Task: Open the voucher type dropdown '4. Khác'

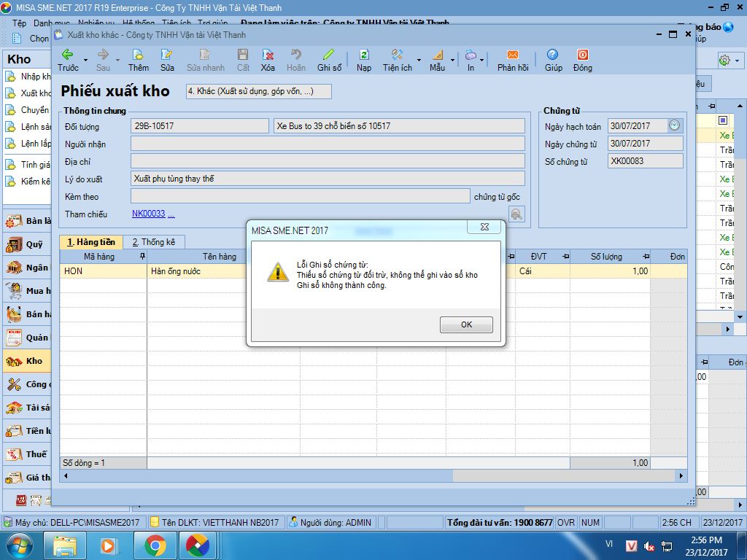Action: pos(259,91)
